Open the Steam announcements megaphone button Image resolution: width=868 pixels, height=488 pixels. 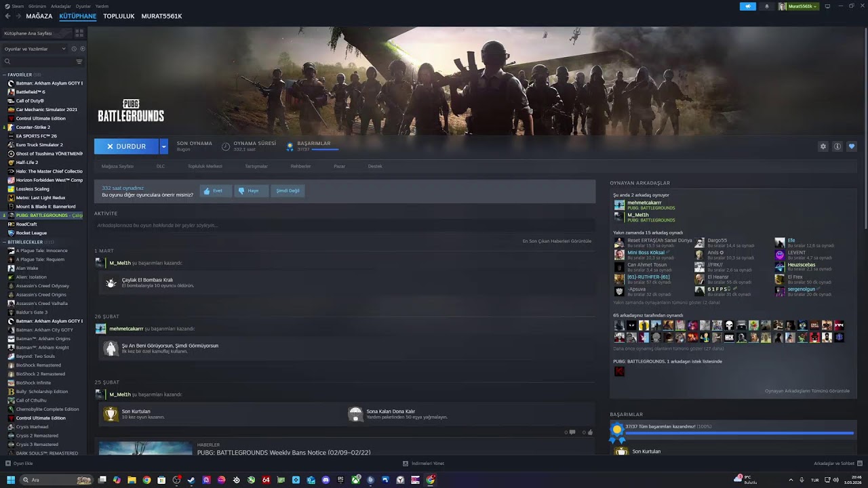tap(748, 6)
